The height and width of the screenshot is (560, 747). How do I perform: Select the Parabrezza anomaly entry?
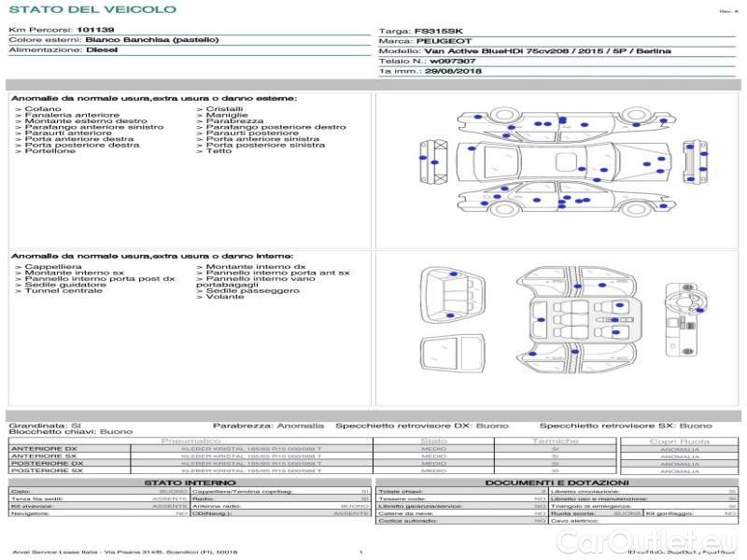[x=234, y=121]
